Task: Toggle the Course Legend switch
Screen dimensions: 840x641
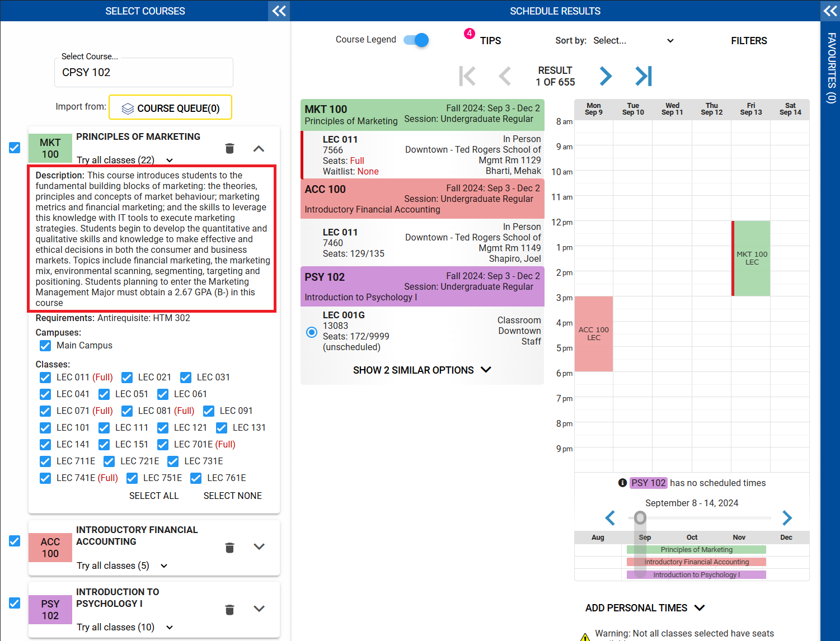Action: tap(416, 40)
